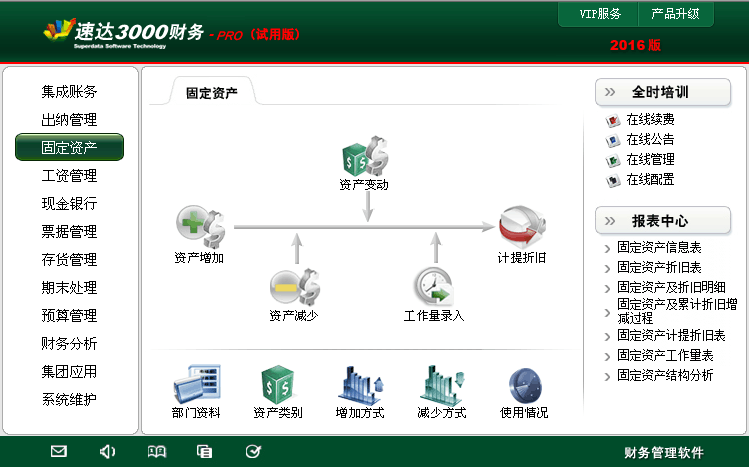Image resolution: width=749 pixels, height=467 pixels.
Task: Click the open book icon in bottom bar
Action: coord(157,451)
